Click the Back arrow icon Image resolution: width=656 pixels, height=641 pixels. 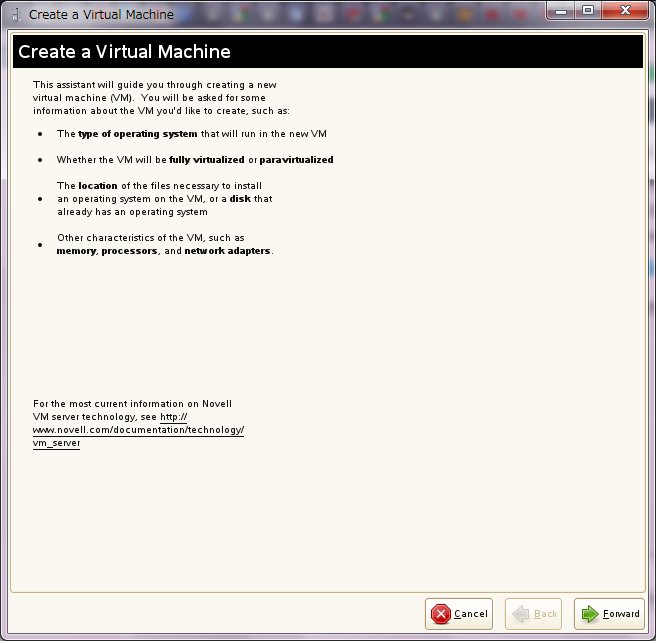coord(521,614)
